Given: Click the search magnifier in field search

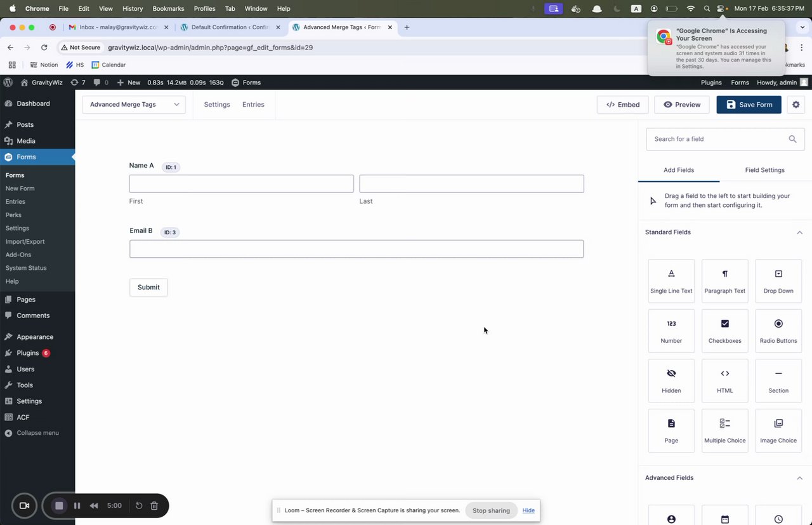Looking at the screenshot, I should 792,139.
